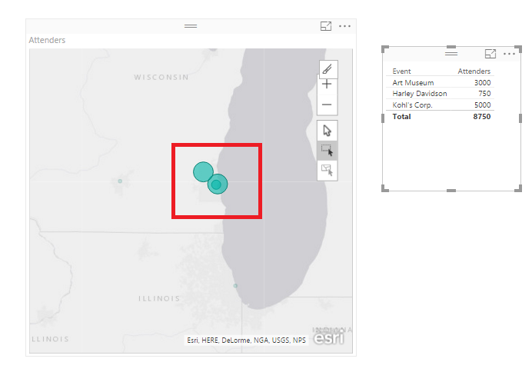Open more options on map visual
Image resolution: width=532 pixels, height=392 pixels.
point(344,26)
